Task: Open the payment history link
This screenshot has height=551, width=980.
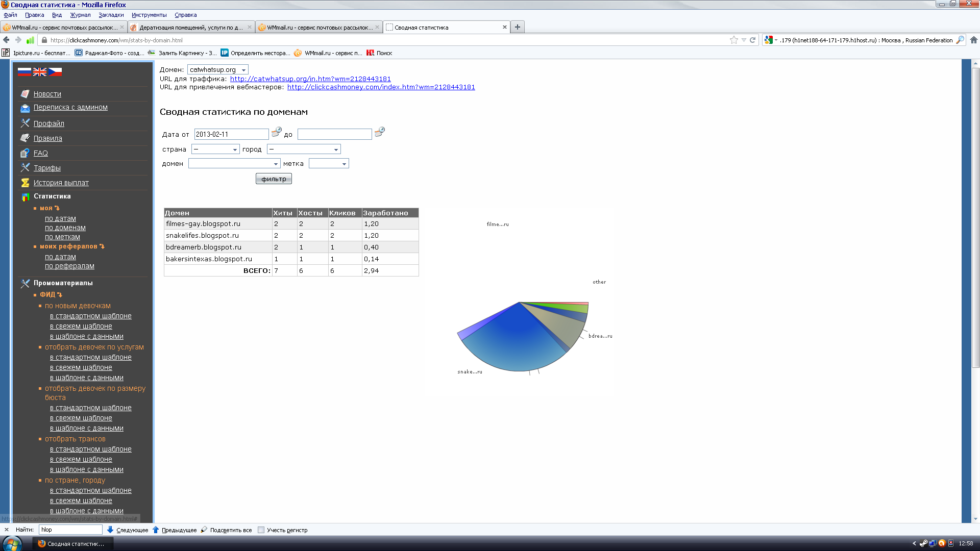Action: coord(61,183)
